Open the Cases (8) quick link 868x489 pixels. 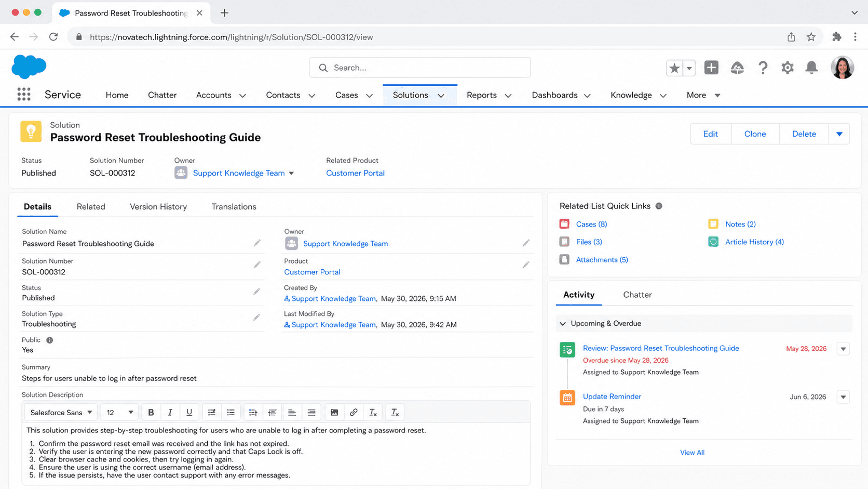591,224
